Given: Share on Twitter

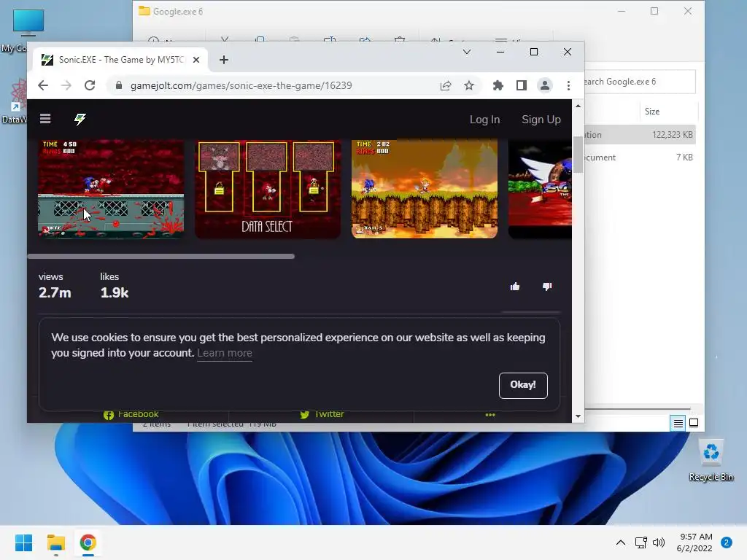Looking at the screenshot, I should (322, 414).
